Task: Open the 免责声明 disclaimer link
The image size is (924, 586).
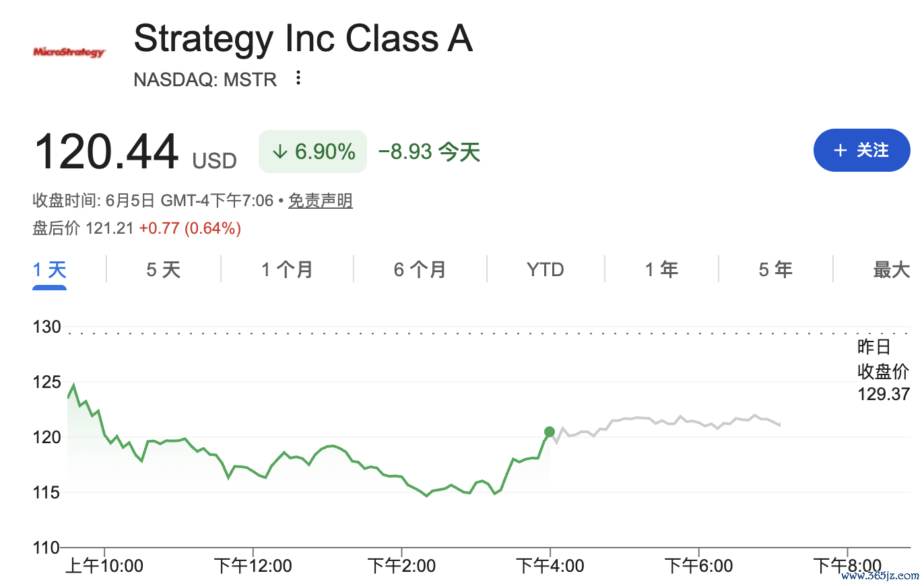Action: [x=321, y=201]
